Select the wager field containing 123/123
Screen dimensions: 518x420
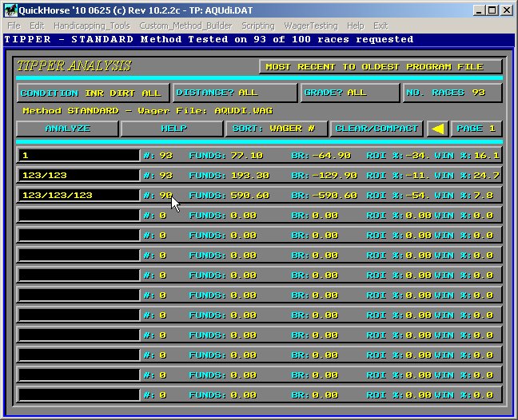pyautogui.click(x=78, y=176)
